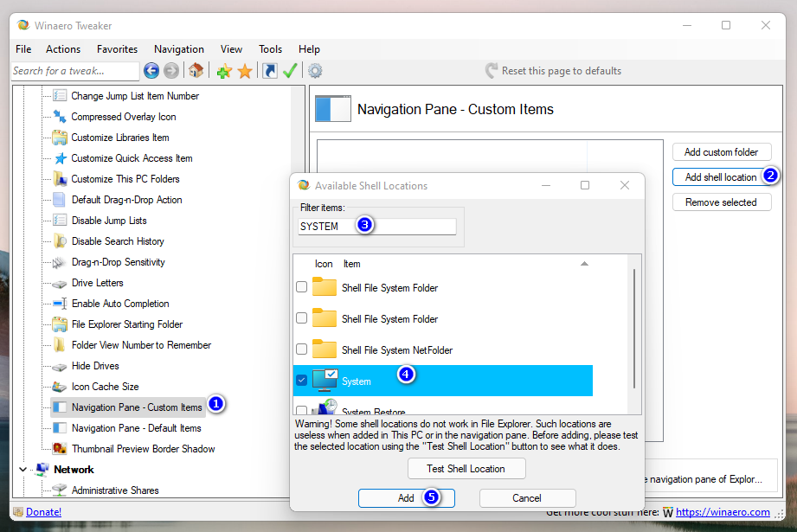
Task: Check the Shell File System NetFolder checkbox
Action: click(x=301, y=349)
